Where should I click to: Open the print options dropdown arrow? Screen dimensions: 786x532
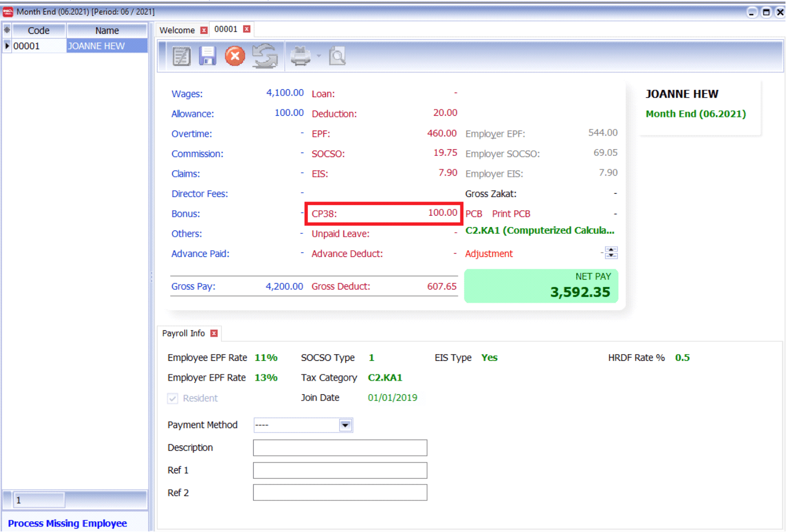pyautogui.click(x=318, y=55)
